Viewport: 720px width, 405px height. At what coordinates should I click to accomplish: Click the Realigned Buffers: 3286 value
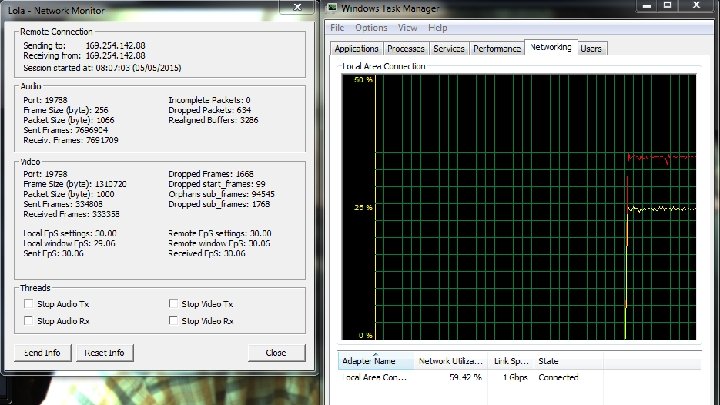click(x=213, y=120)
